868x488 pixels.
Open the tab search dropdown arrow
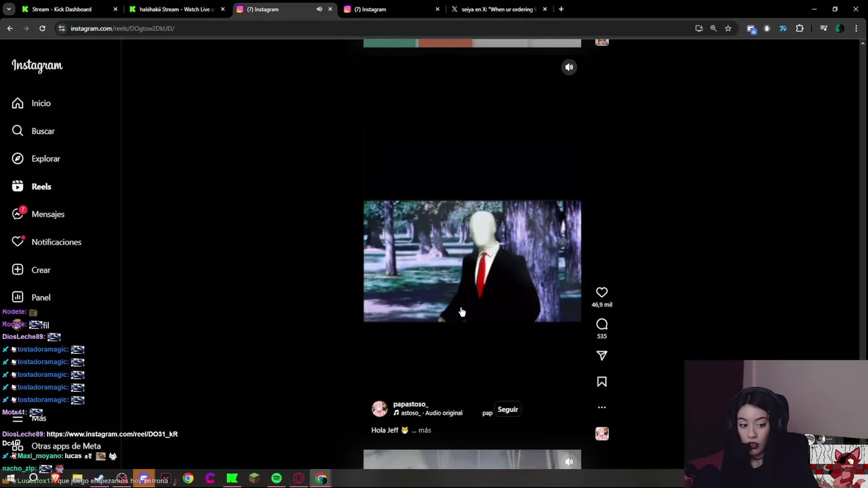coord(9,9)
